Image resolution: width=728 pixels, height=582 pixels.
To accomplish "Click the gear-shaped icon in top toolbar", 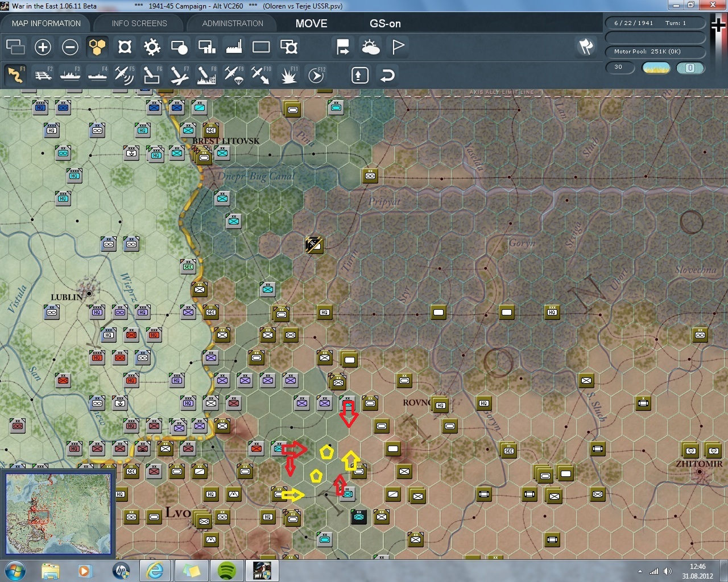I will (x=152, y=47).
